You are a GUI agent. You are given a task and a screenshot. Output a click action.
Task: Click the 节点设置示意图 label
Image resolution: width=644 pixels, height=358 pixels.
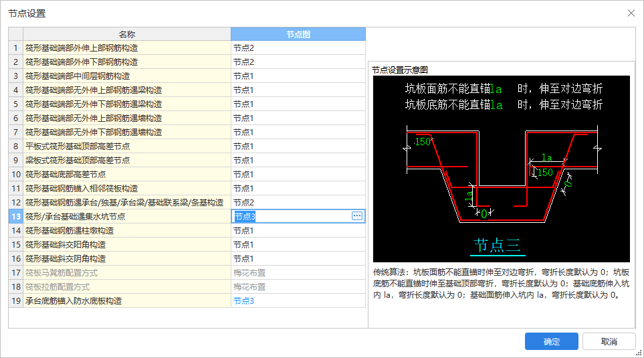[x=400, y=70]
